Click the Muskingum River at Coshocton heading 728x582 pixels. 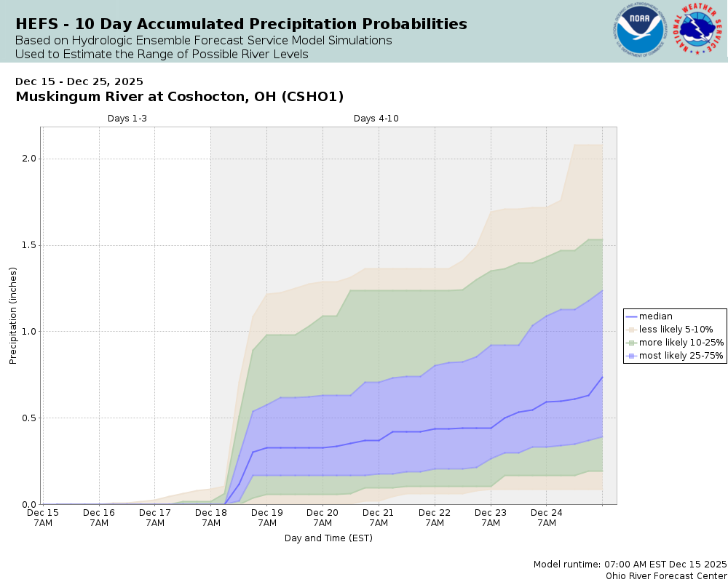tap(179, 97)
